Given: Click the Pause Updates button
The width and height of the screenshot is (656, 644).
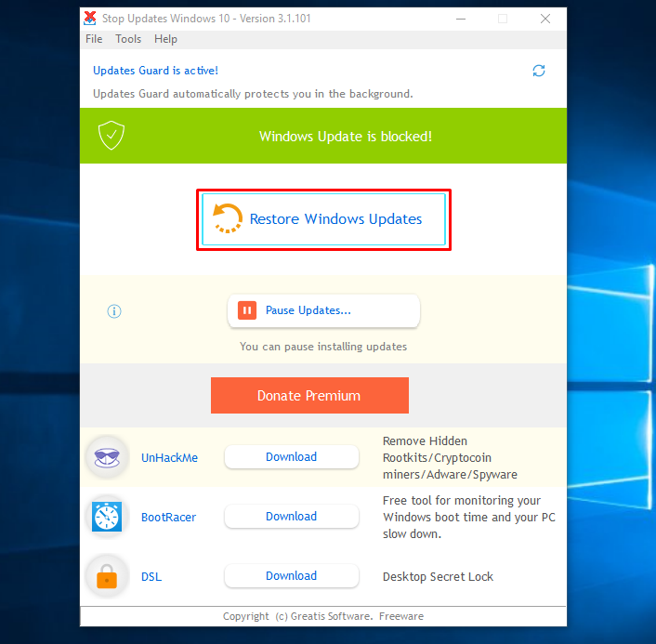Looking at the screenshot, I should pyautogui.click(x=323, y=310).
